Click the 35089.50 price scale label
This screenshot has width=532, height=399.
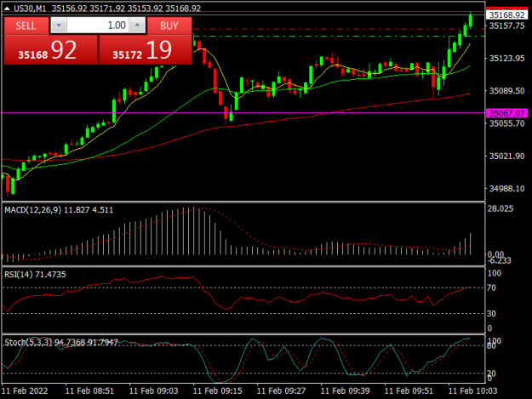[x=507, y=91]
